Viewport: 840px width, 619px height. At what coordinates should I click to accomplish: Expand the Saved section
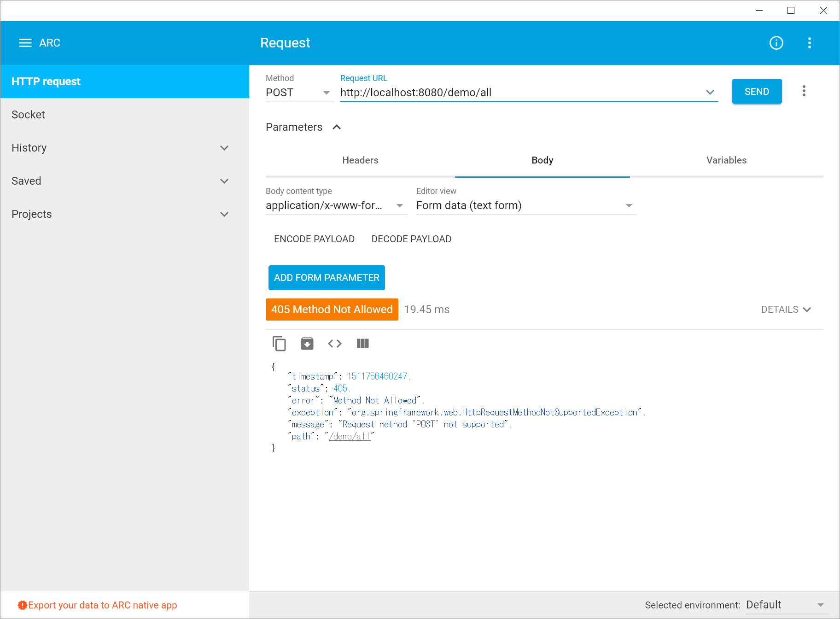point(224,181)
